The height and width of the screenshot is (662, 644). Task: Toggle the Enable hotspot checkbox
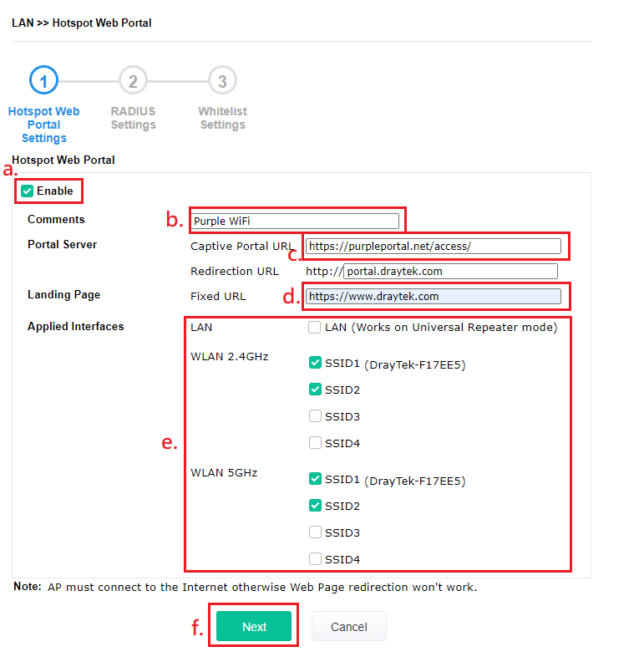tap(28, 191)
